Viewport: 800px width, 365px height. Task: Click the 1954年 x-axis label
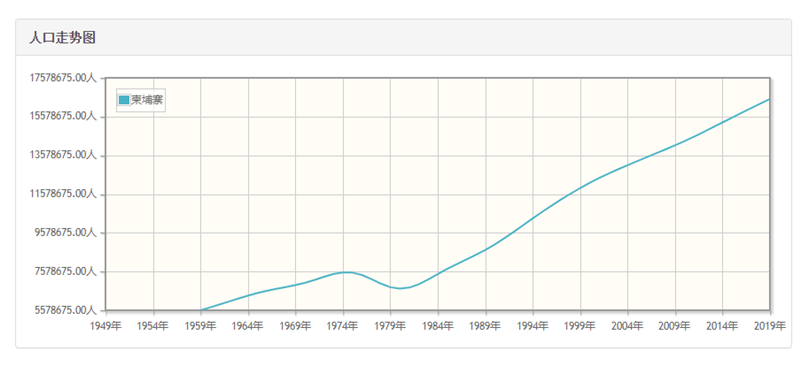click(153, 326)
